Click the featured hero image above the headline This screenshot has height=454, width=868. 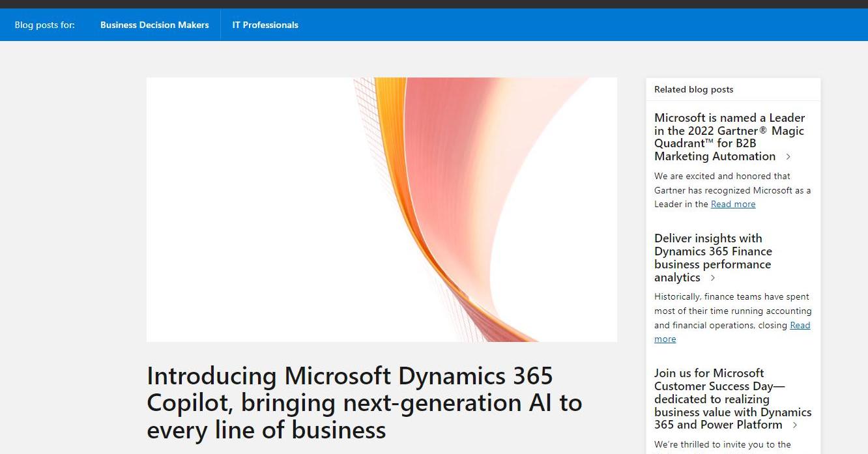tap(382, 209)
